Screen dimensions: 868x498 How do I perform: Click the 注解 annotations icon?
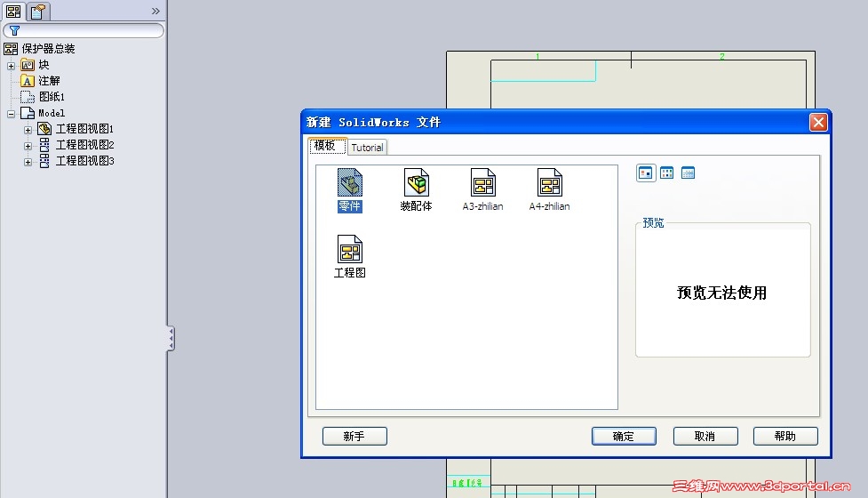click(28, 81)
